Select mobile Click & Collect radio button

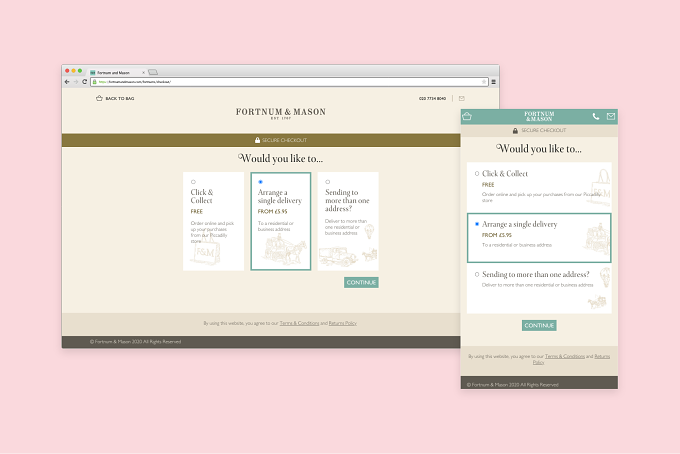click(477, 173)
